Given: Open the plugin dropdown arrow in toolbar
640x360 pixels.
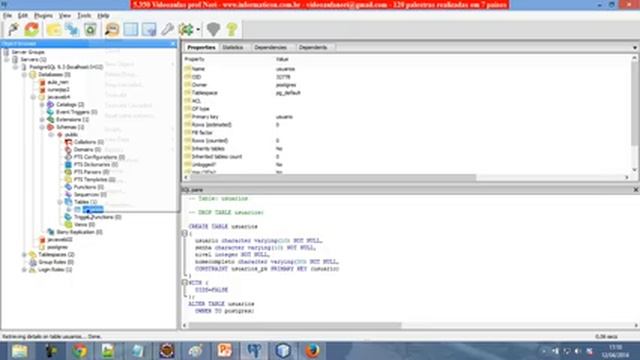Looking at the screenshot, I should pyautogui.click(x=198, y=29).
